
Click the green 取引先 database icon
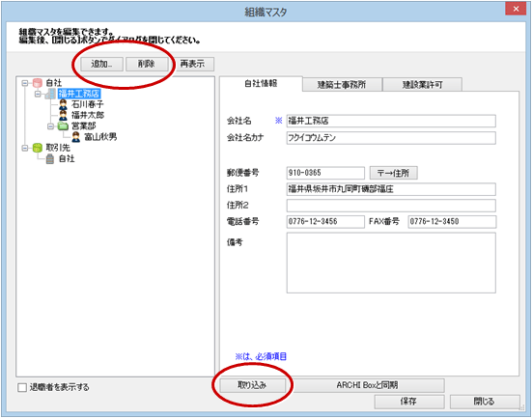pos(38,148)
